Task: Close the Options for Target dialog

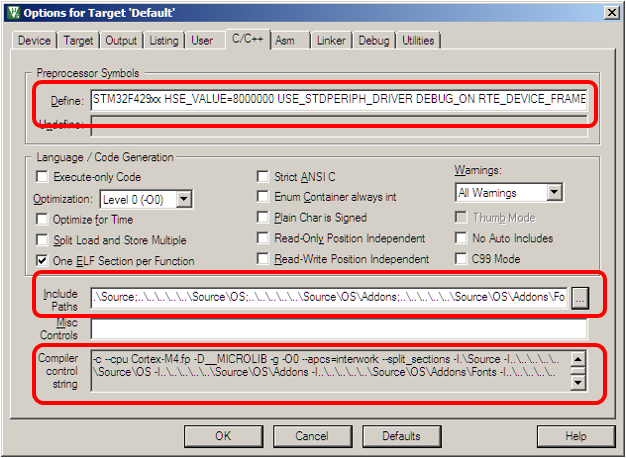Action: (x=612, y=12)
